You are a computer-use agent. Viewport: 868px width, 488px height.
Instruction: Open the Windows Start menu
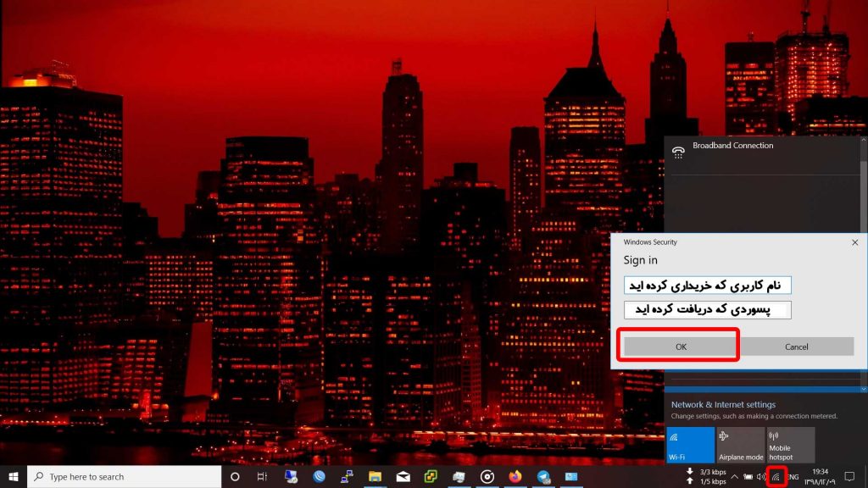point(13,477)
